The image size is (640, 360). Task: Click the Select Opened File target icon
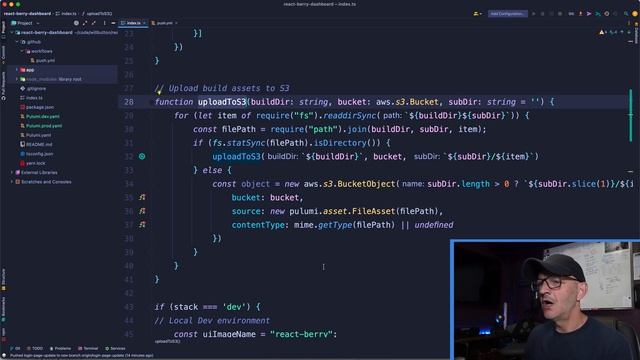pyautogui.click(x=76, y=23)
